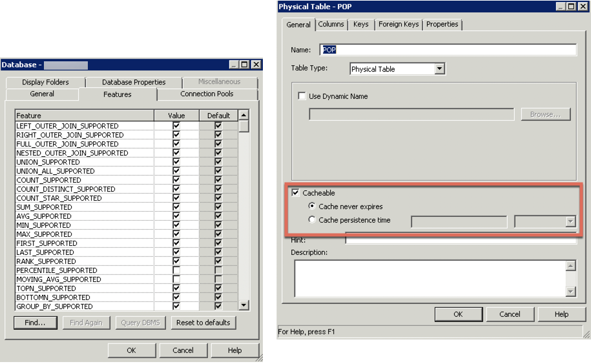Open the Table Type dropdown
Viewport: 591px width, 364px height.
pos(439,69)
